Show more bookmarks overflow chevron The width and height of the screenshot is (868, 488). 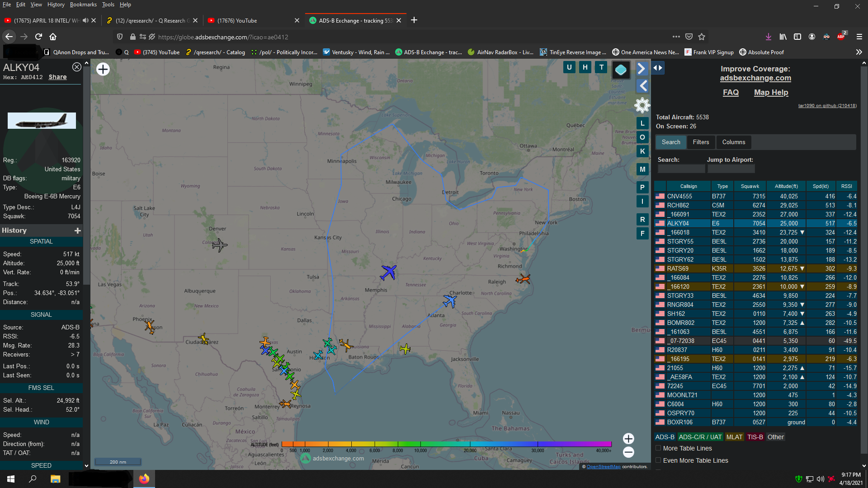click(859, 52)
